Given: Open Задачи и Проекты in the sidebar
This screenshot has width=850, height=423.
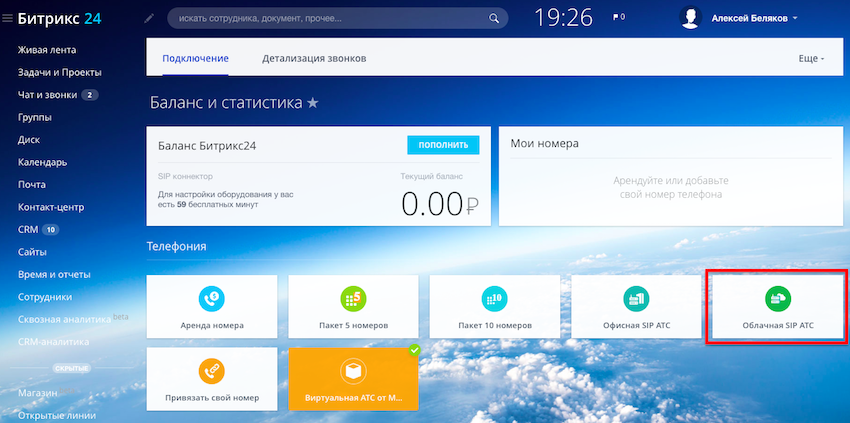Looking at the screenshot, I should point(60,72).
